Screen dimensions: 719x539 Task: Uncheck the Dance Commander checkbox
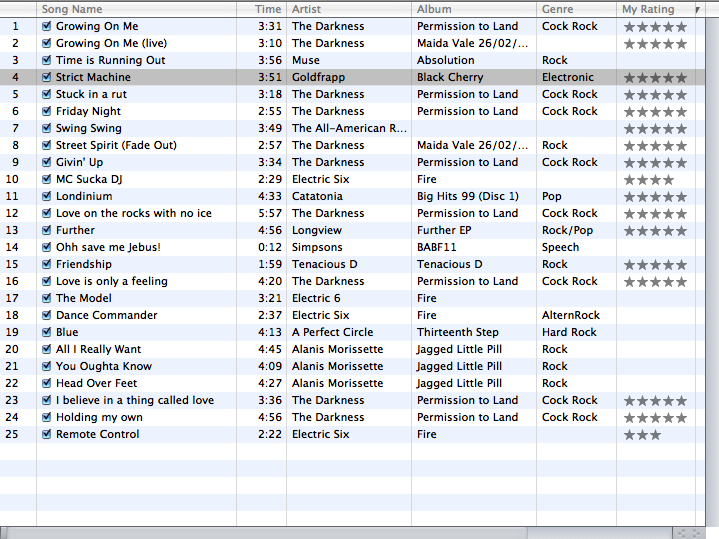[x=46, y=315]
